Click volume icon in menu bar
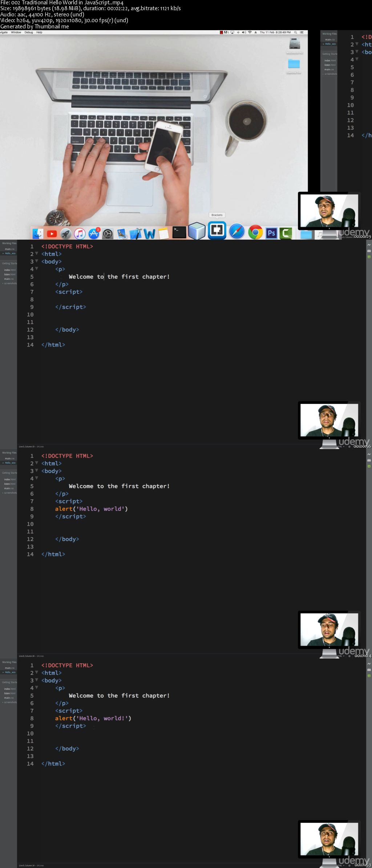 point(244,32)
